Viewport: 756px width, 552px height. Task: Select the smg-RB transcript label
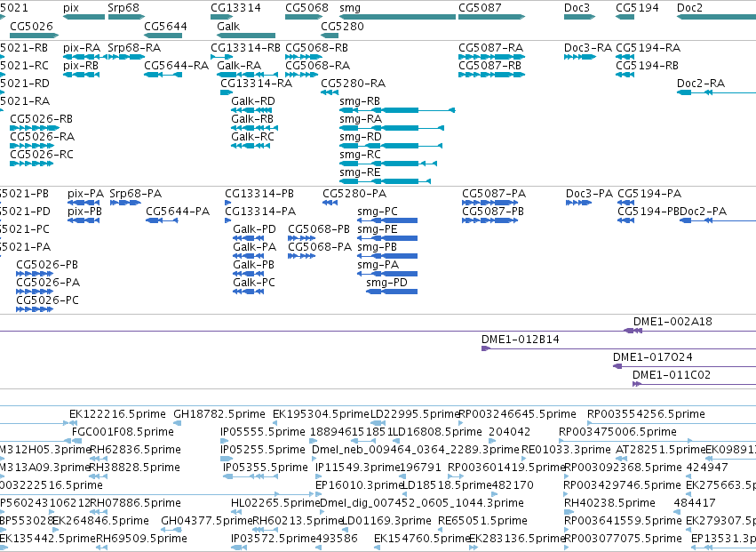(x=360, y=101)
